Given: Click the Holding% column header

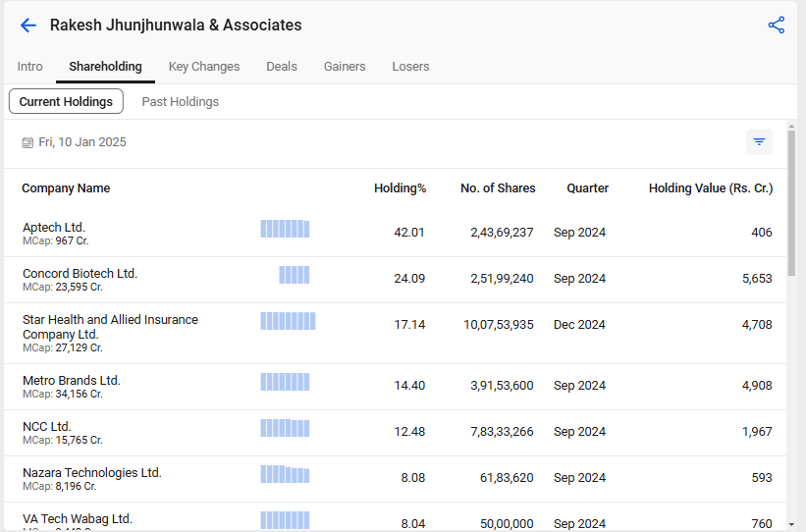Looking at the screenshot, I should point(400,188).
